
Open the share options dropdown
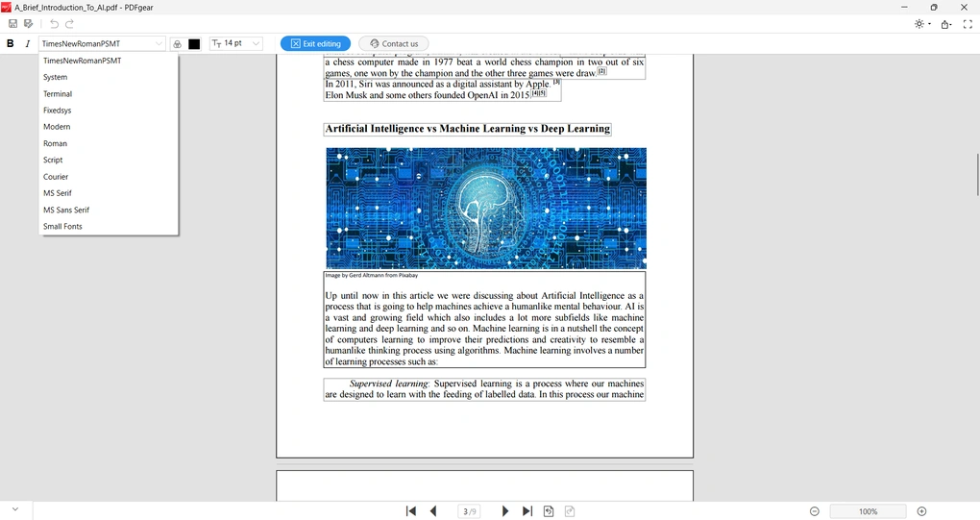click(x=946, y=24)
